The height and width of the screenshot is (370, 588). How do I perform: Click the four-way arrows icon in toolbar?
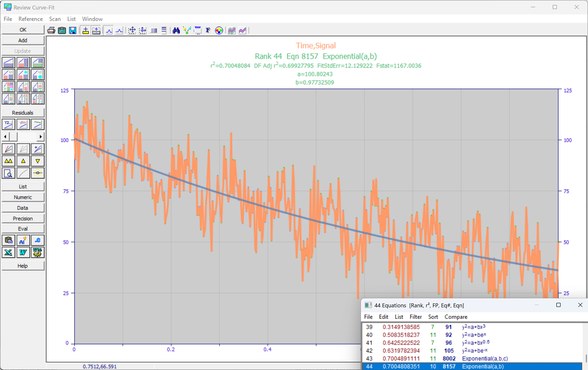132,30
